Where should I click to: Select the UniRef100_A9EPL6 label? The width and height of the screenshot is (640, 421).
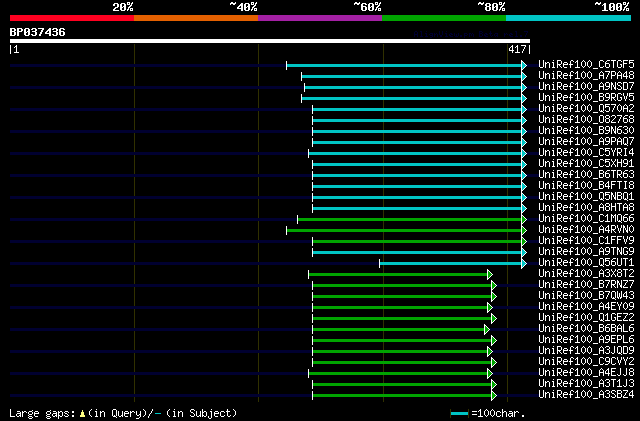point(586,340)
